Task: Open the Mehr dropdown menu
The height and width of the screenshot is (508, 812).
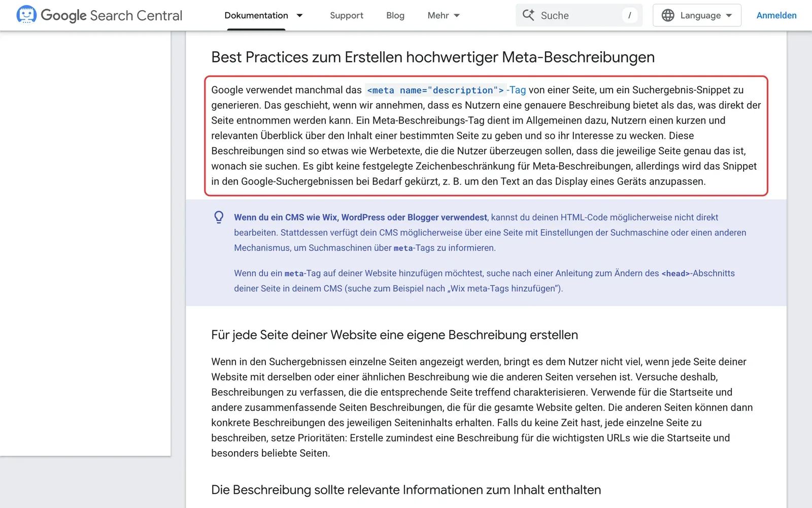Action: (444, 15)
